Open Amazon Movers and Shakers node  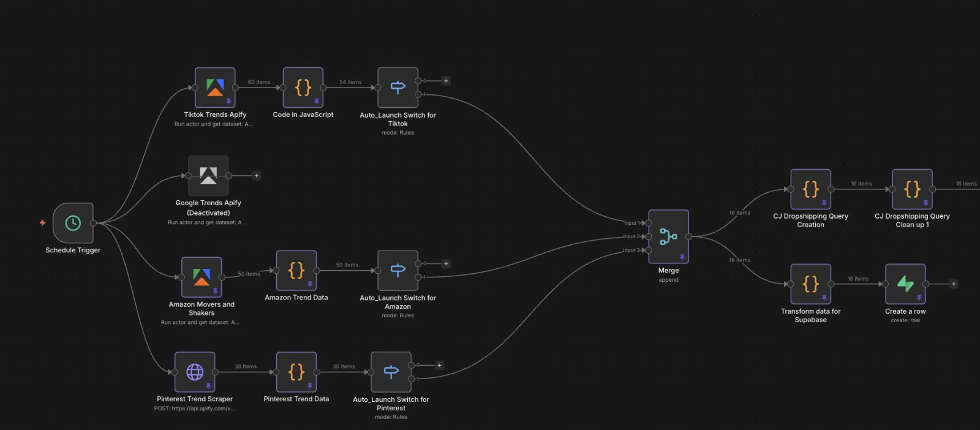pos(202,277)
